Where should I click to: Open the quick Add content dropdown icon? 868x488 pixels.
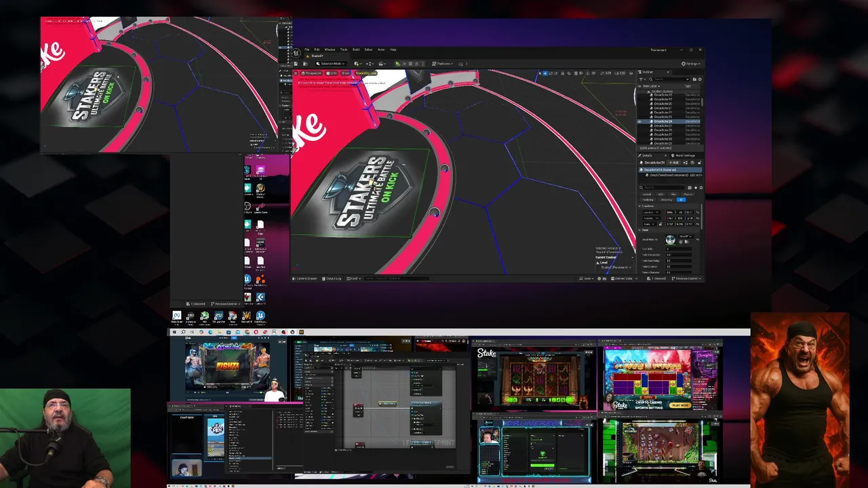point(358,64)
